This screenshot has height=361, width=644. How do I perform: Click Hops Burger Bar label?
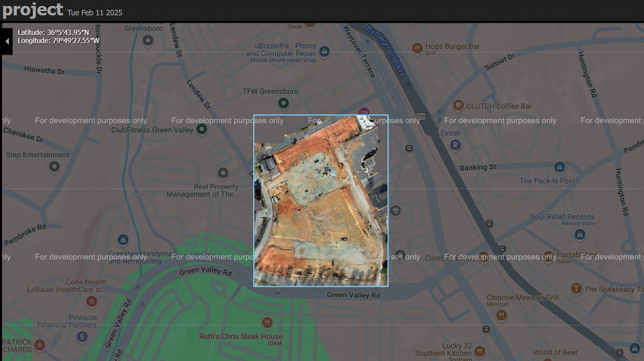[452, 47]
